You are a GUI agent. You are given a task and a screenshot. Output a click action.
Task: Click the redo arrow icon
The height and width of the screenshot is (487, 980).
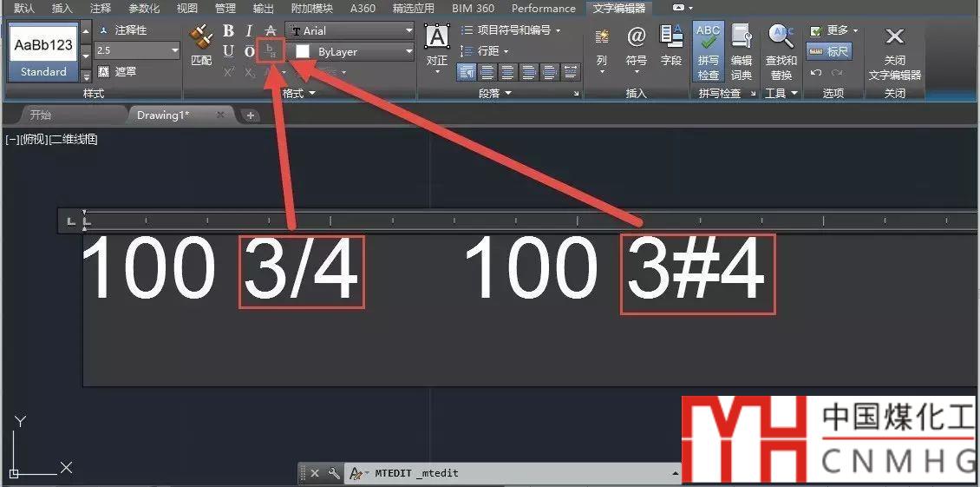coord(836,73)
